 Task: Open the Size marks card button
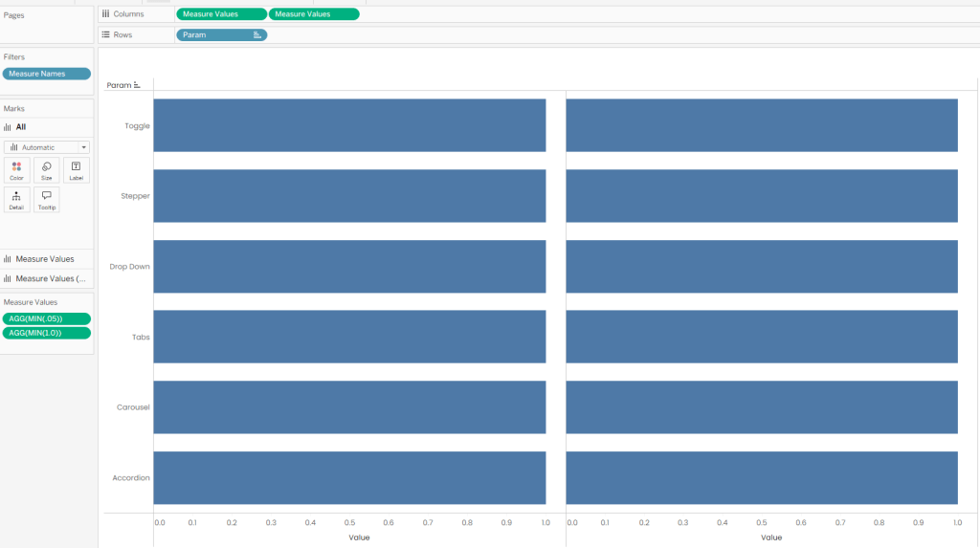pyautogui.click(x=46, y=170)
